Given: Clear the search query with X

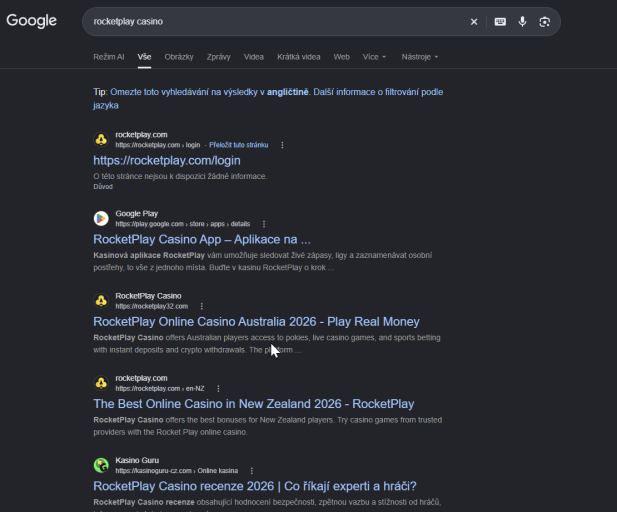Looking at the screenshot, I should (x=474, y=22).
